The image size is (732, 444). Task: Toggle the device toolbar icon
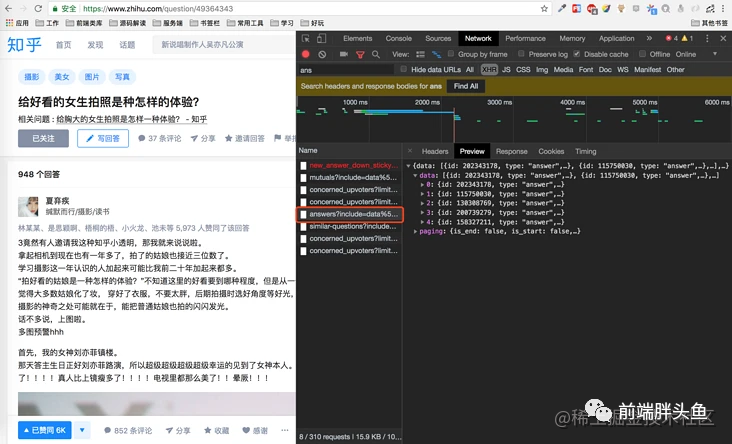[322, 39]
